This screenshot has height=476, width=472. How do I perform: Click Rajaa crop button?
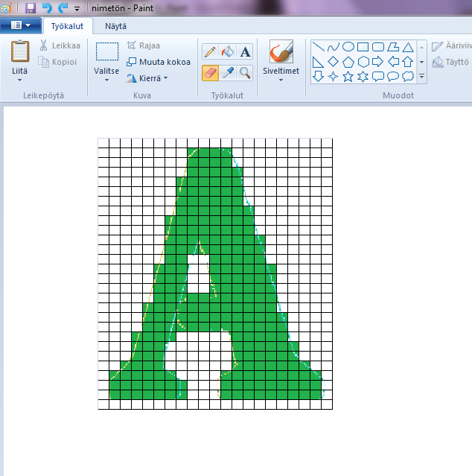(143, 45)
